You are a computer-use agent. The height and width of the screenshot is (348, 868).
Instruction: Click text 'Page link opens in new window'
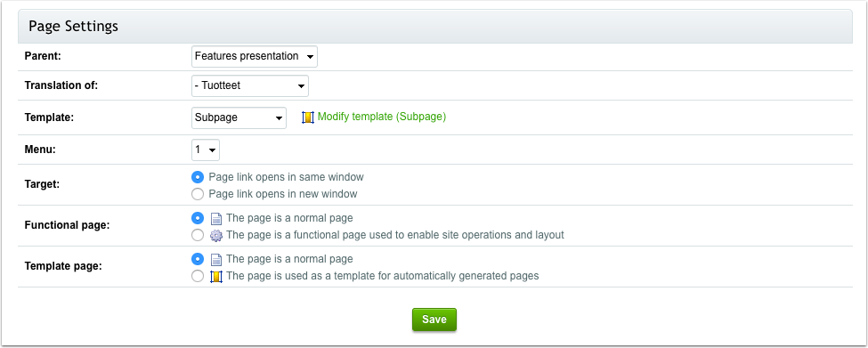(283, 194)
